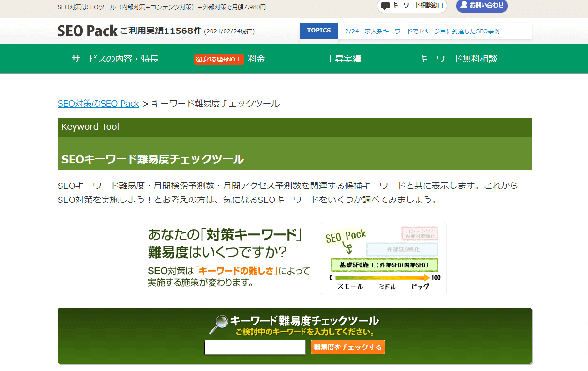The width and height of the screenshot is (588, 371).
Task: Click the お問い合わせ contact button
Action: pos(482,6)
